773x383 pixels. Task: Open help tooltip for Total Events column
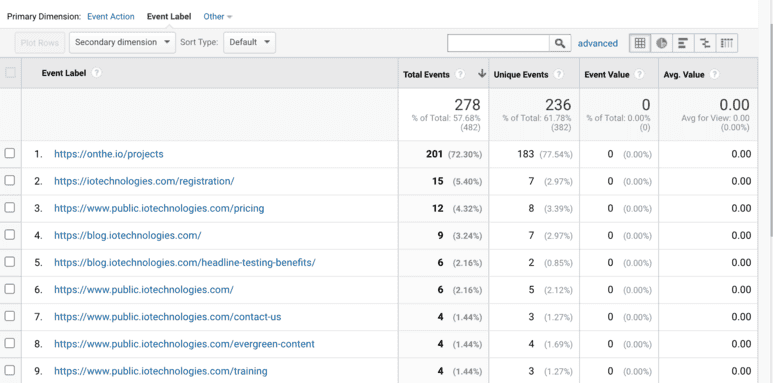pyautogui.click(x=460, y=74)
